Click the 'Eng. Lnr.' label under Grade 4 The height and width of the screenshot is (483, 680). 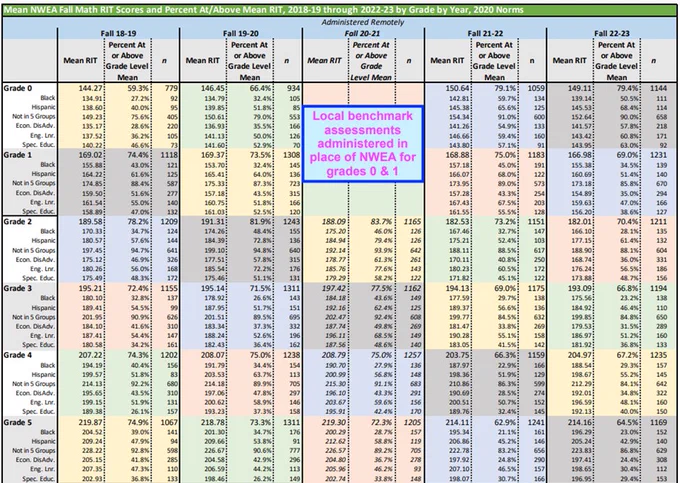[42, 403]
